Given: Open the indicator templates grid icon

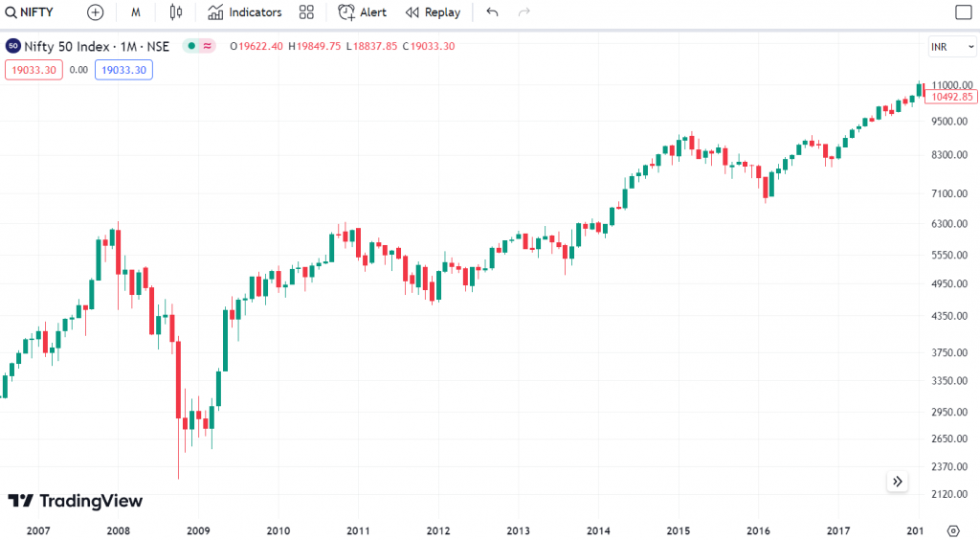Looking at the screenshot, I should point(306,11).
